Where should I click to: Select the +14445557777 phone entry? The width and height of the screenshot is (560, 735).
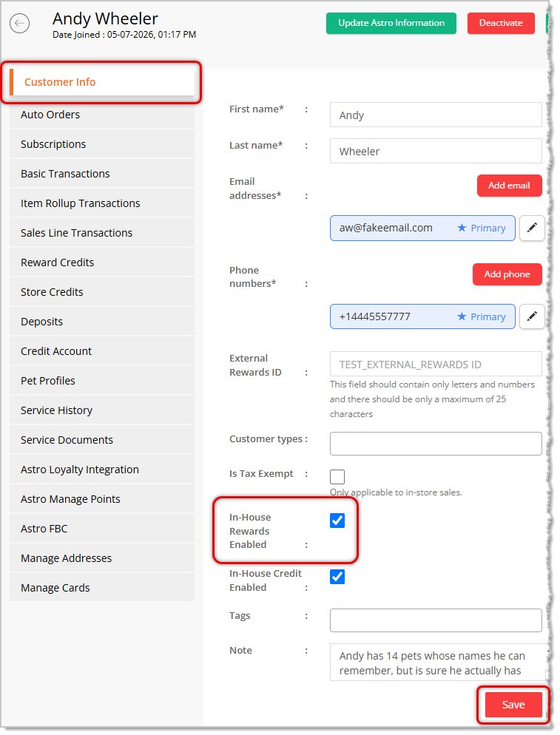[x=422, y=317]
